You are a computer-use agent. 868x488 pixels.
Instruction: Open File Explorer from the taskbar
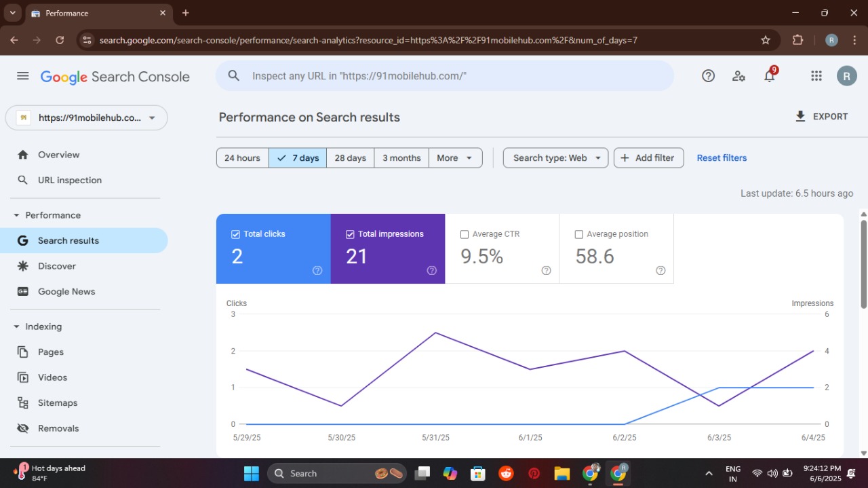(561, 473)
